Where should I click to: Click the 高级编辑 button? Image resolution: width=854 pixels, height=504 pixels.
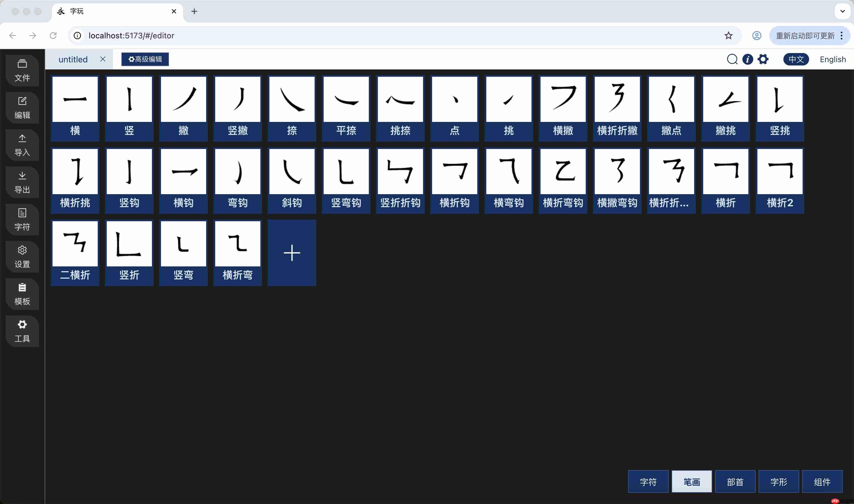coord(145,59)
